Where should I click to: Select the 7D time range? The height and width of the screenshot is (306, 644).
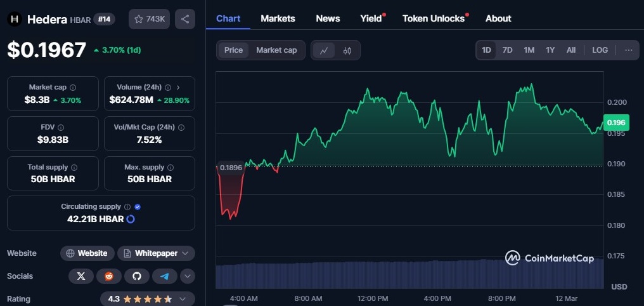click(x=508, y=50)
